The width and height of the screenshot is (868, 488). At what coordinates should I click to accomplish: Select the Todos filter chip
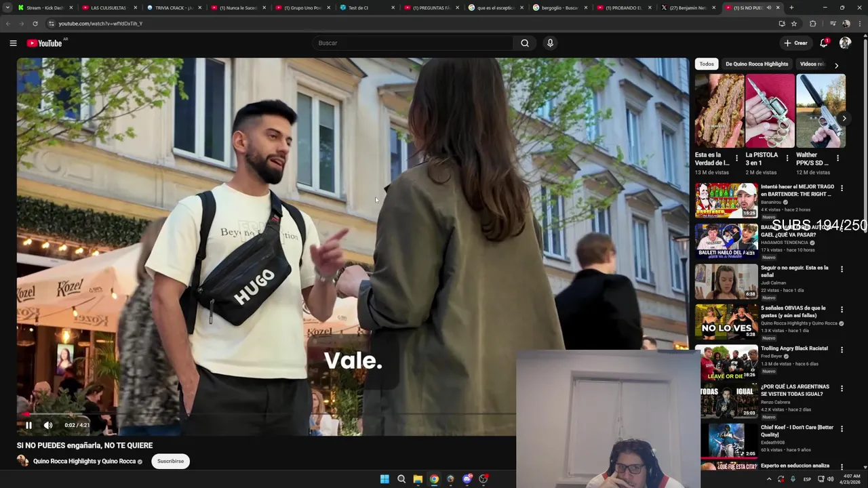[x=707, y=64]
